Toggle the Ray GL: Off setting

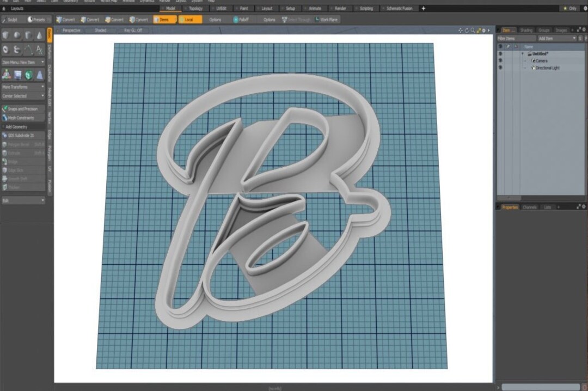point(133,30)
